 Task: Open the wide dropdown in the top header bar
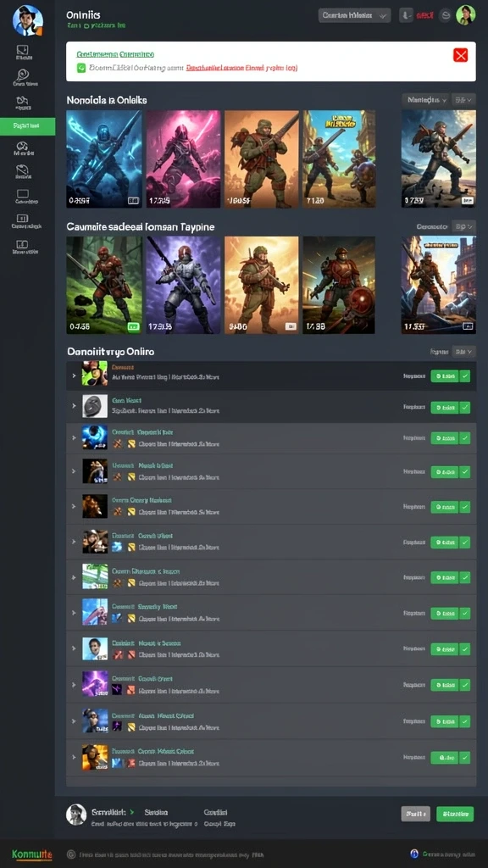(355, 15)
